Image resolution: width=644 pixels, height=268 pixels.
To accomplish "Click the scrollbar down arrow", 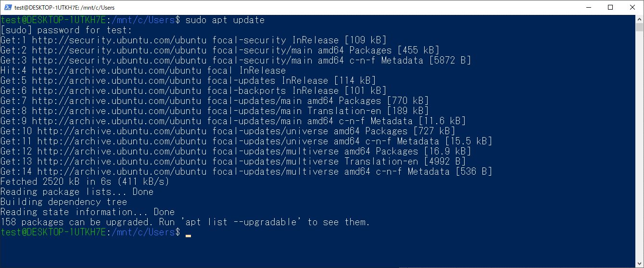I will tap(639, 263).
